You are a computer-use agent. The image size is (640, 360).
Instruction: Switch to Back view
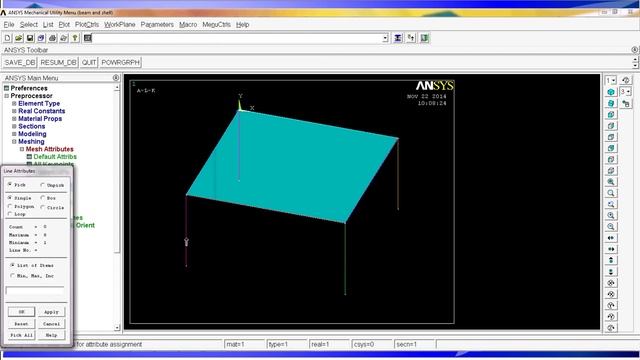click(611, 148)
